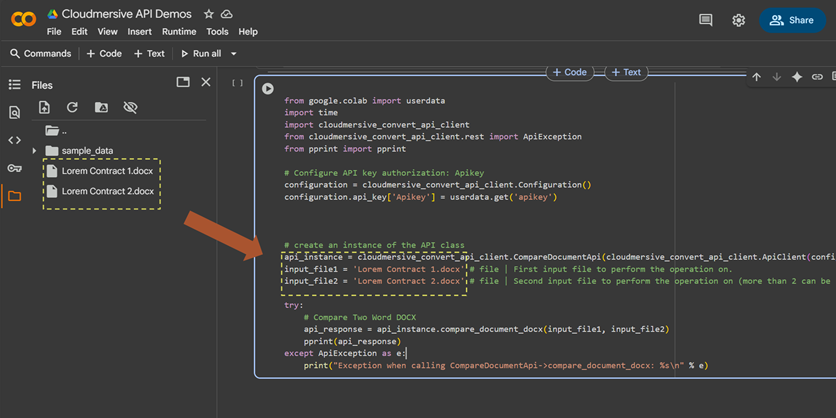Open the Code snippets sidebar icon
Viewport: 836px width, 418px height.
click(x=14, y=140)
